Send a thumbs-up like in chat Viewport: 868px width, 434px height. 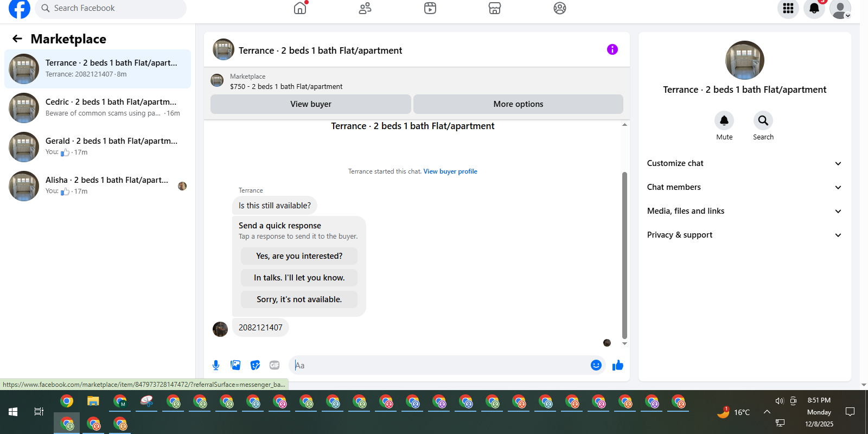pyautogui.click(x=618, y=365)
